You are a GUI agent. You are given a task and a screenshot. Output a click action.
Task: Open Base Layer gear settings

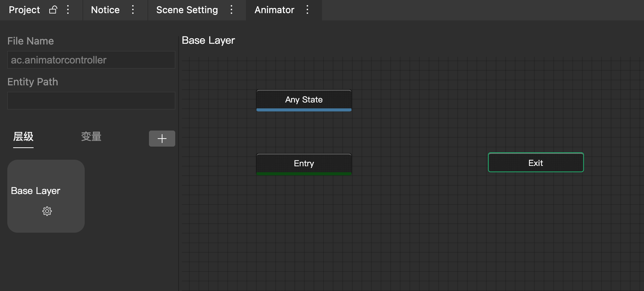pyautogui.click(x=47, y=211)
